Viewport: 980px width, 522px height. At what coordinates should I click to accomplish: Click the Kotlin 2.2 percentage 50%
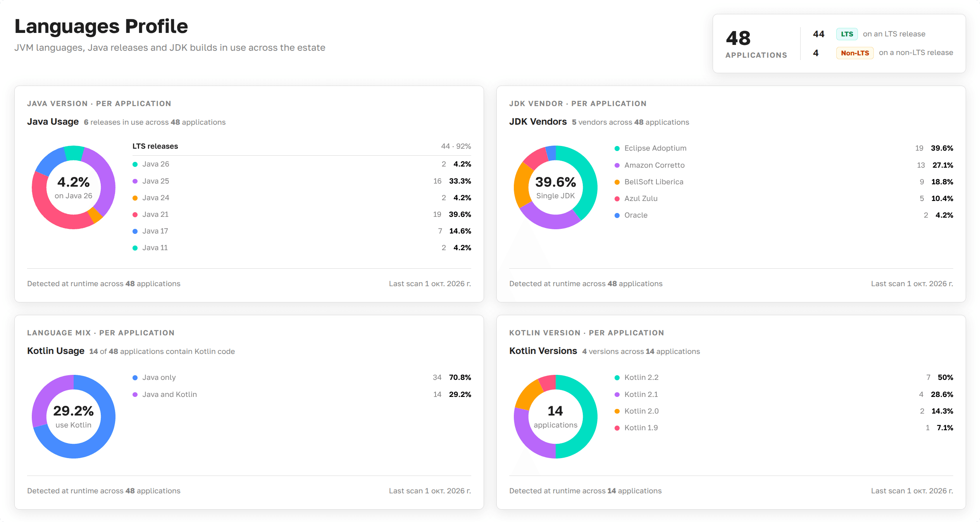[x=945, y=377]
